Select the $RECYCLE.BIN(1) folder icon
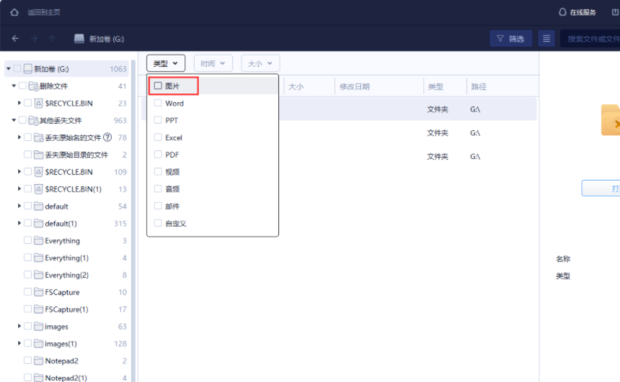The image size is (620, 382). (38, 189)
